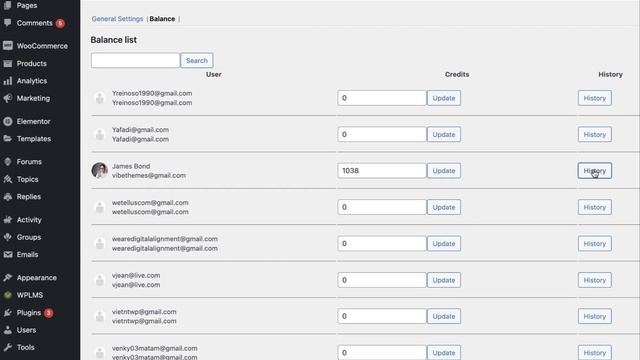Click the Search button
Image resolution: width=640 pixels, height=360 pixels.
(197, 60)
